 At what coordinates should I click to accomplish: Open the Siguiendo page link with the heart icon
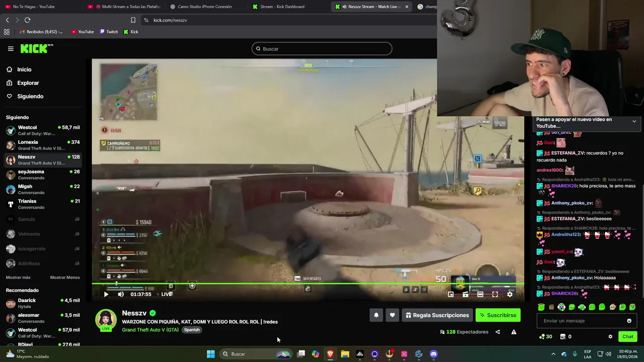tap(25, 96)
